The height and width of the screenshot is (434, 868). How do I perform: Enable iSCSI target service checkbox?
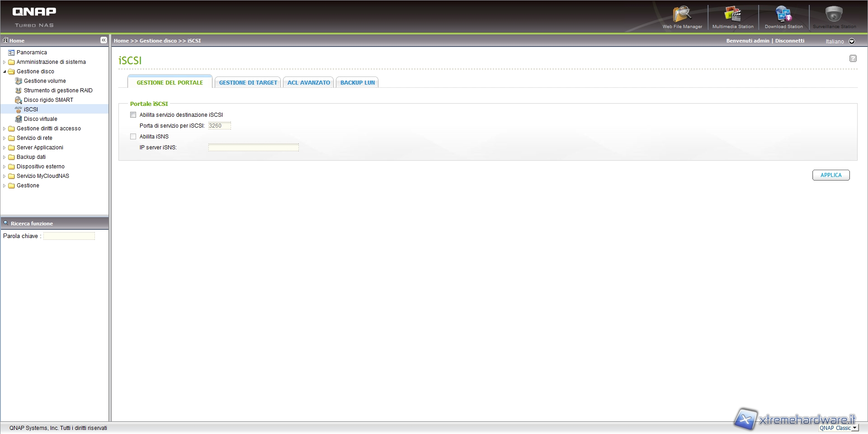pyautogui.click(x=133, y=115)
